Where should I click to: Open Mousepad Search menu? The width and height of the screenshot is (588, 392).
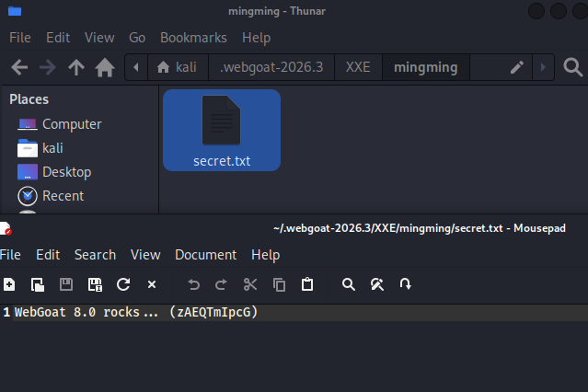point(96,255)
